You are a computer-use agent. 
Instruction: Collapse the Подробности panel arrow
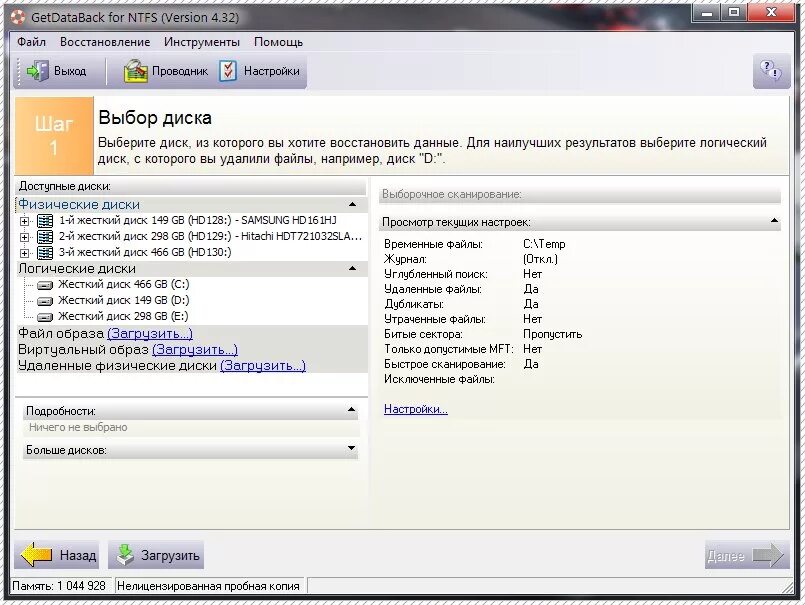pos(351,410)
